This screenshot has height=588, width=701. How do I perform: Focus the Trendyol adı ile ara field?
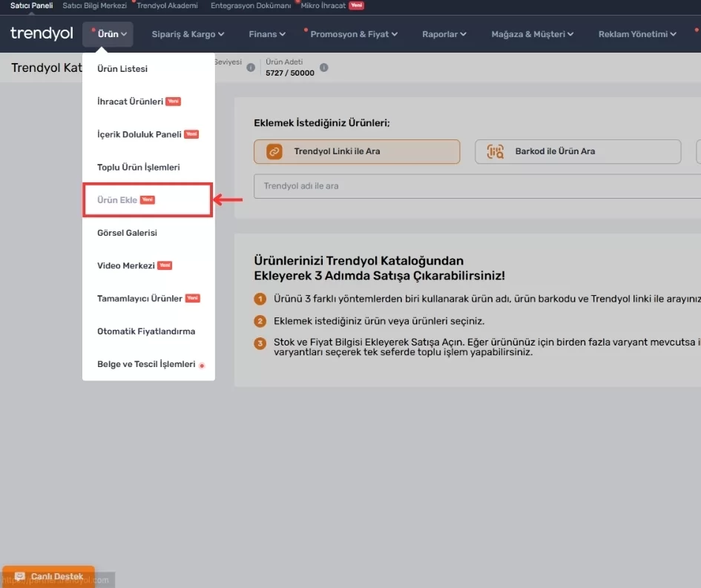point(477,186)
